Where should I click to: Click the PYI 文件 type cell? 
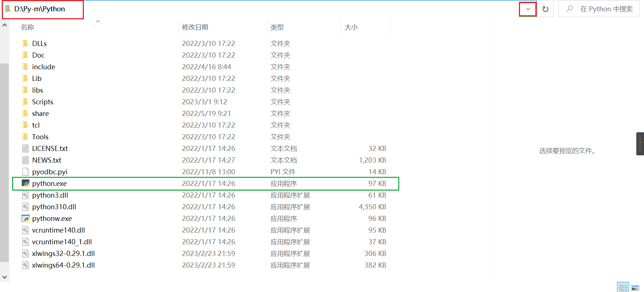pos(283,172)
